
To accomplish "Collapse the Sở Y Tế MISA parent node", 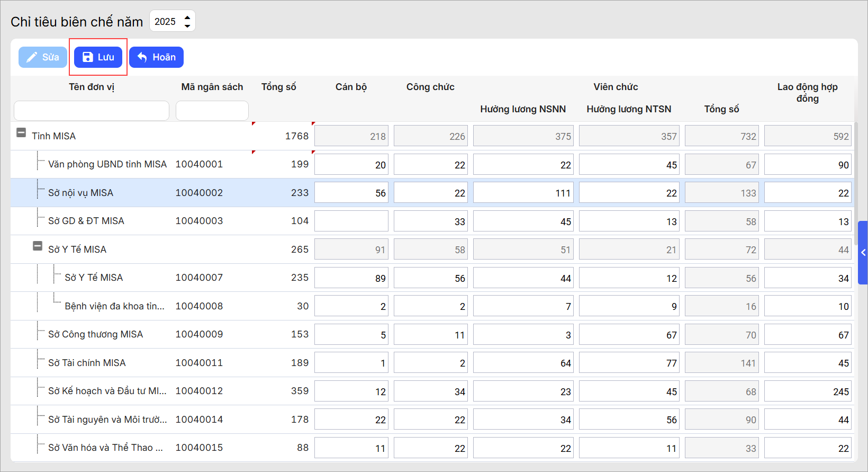I will (x=38, y=246).
